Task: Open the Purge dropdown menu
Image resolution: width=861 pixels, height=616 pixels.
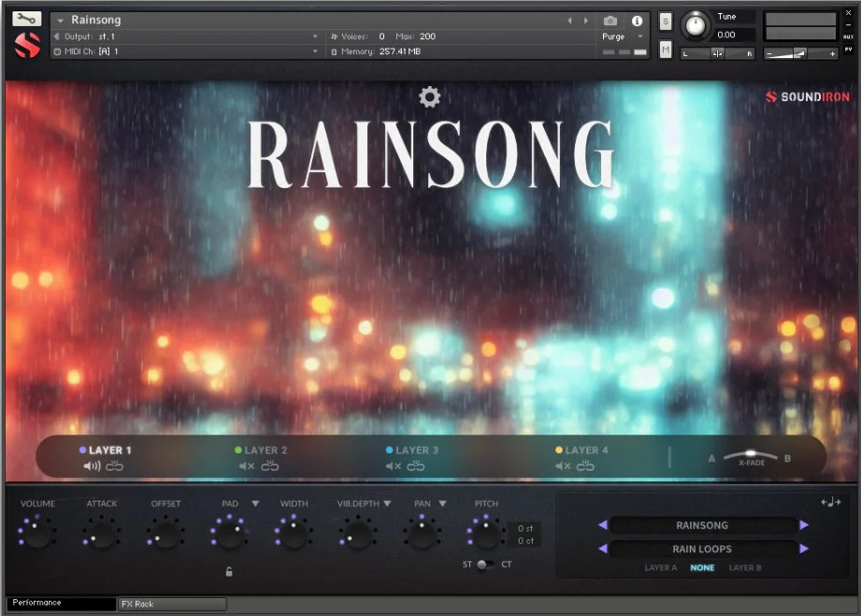Action: coord(622,36)
